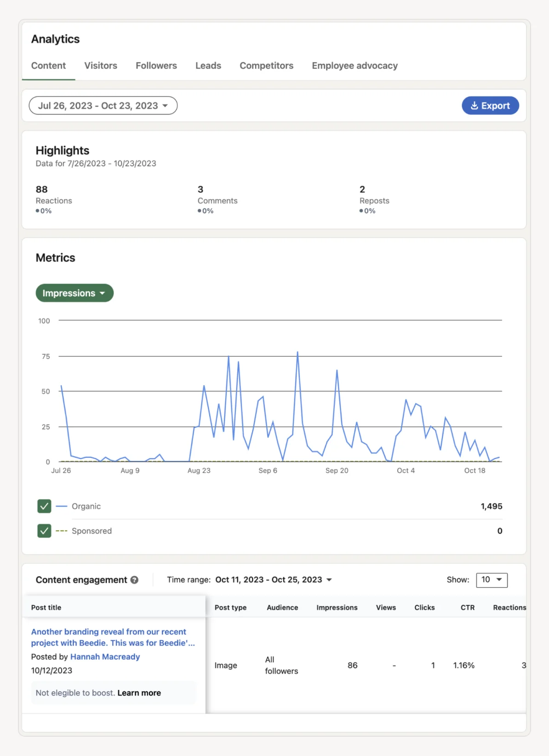Viewport: 549px width, 756px height.
Task: Toggle the Organic series checkbox
Action: click(x=44, y=506)
